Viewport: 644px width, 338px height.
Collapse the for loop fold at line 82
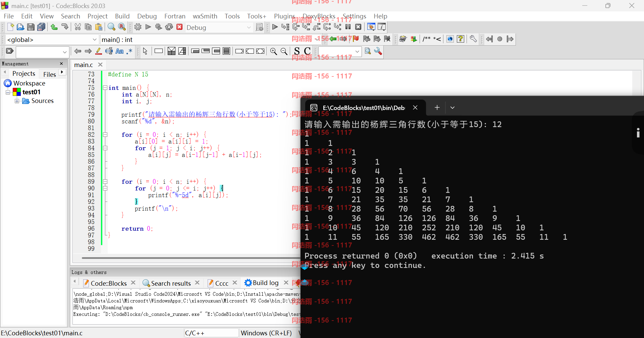coord(105,135)
